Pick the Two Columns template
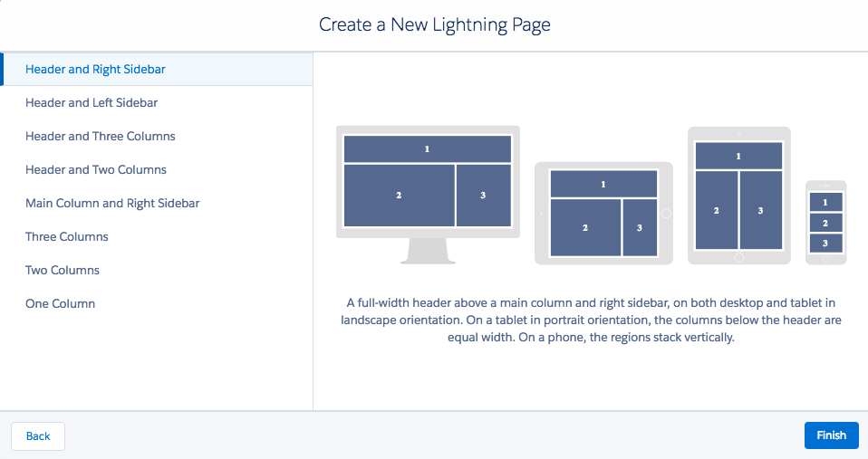This screenshot has height=459, width=868. click(157, 270)
